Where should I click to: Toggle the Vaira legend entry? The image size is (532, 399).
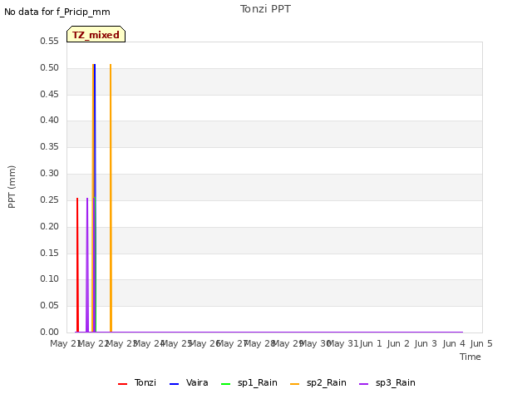(x=189, y=383)
